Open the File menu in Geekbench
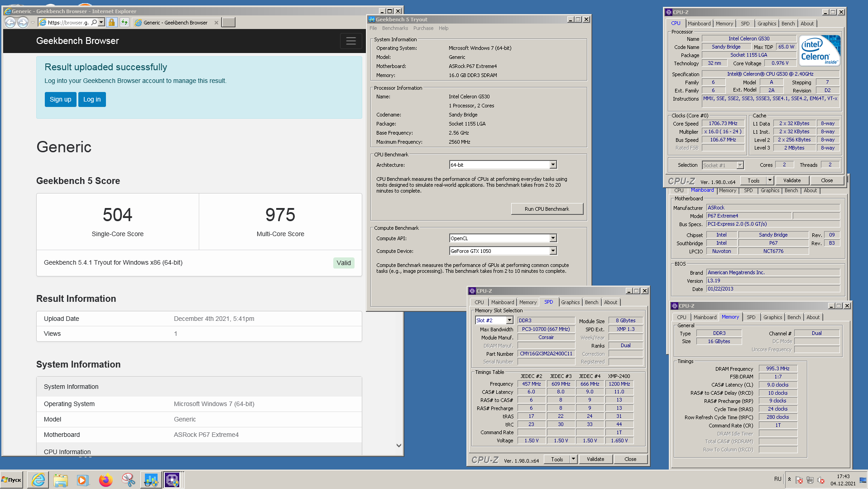 373,28
